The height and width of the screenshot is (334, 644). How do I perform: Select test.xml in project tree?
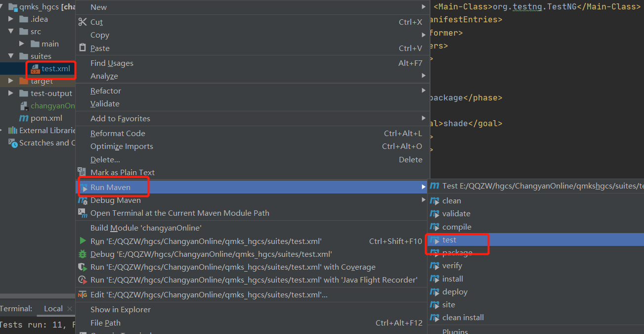pyautogui.click(x=55, y=69)
